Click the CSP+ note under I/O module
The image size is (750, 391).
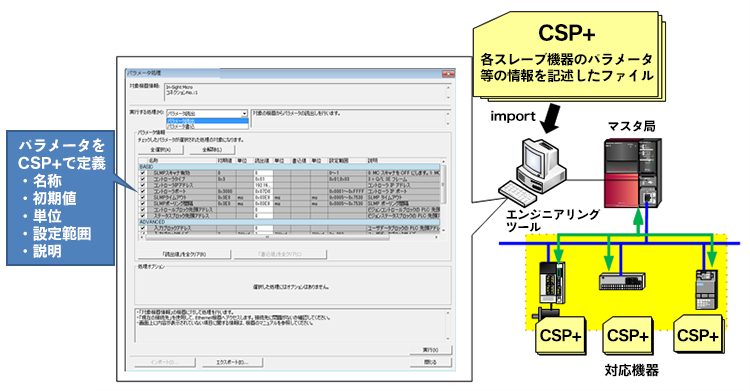pyautogui.click(x=628, y=335)
